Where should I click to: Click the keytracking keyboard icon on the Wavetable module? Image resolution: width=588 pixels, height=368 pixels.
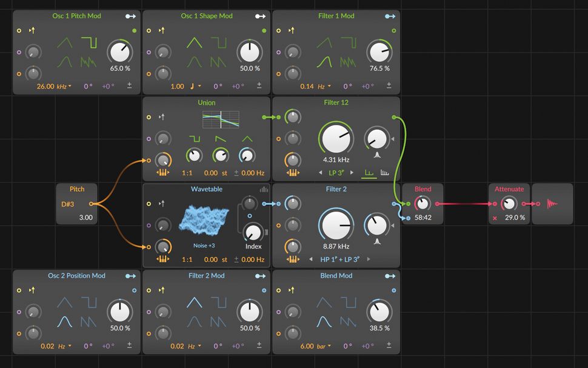[162, 259]
